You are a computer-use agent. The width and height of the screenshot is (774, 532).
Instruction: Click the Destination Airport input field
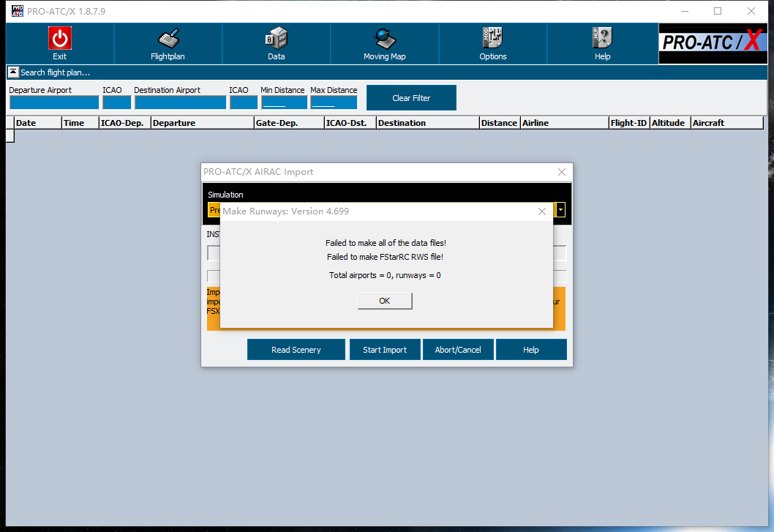(180, 102)
